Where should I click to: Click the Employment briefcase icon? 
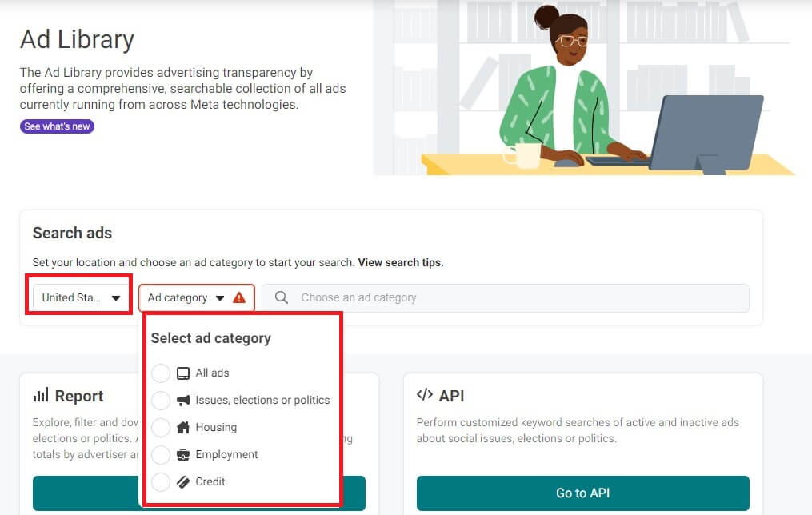pyautogui.click(x=183, y=455)
